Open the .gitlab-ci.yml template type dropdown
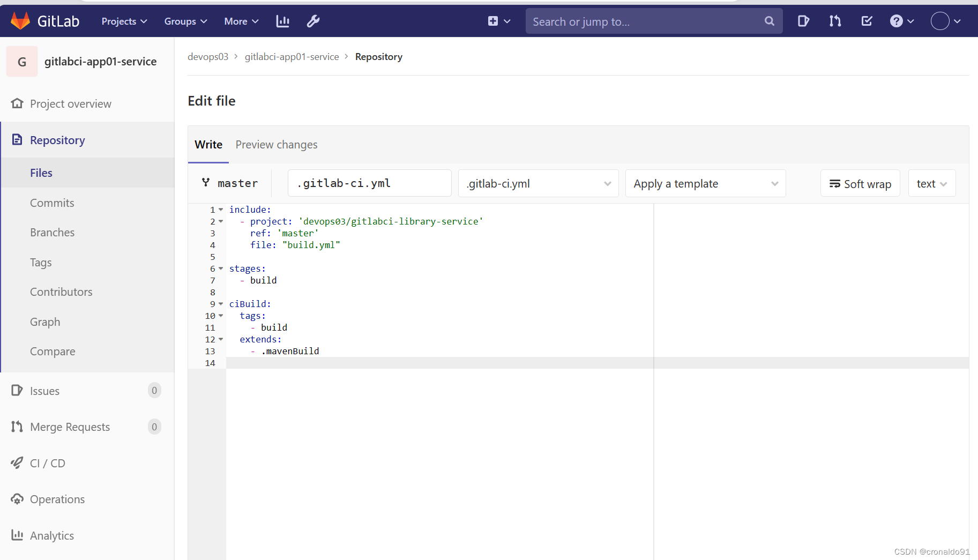 click(538, 183)
